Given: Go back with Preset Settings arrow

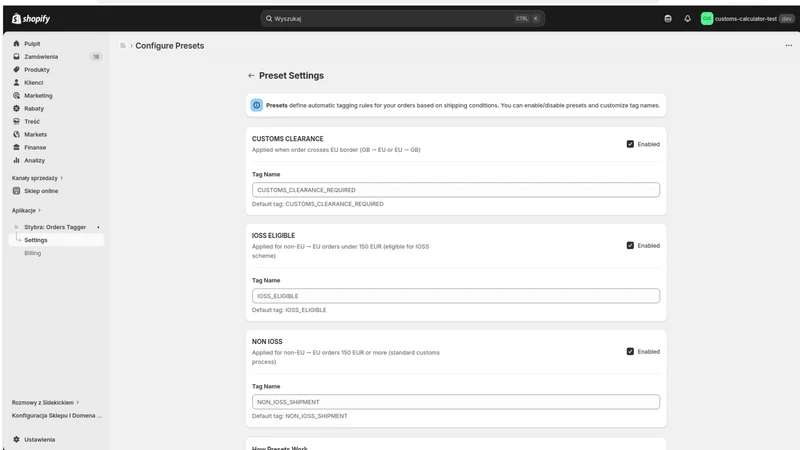Looking at the screenshot, I should (x=251, y=76).
